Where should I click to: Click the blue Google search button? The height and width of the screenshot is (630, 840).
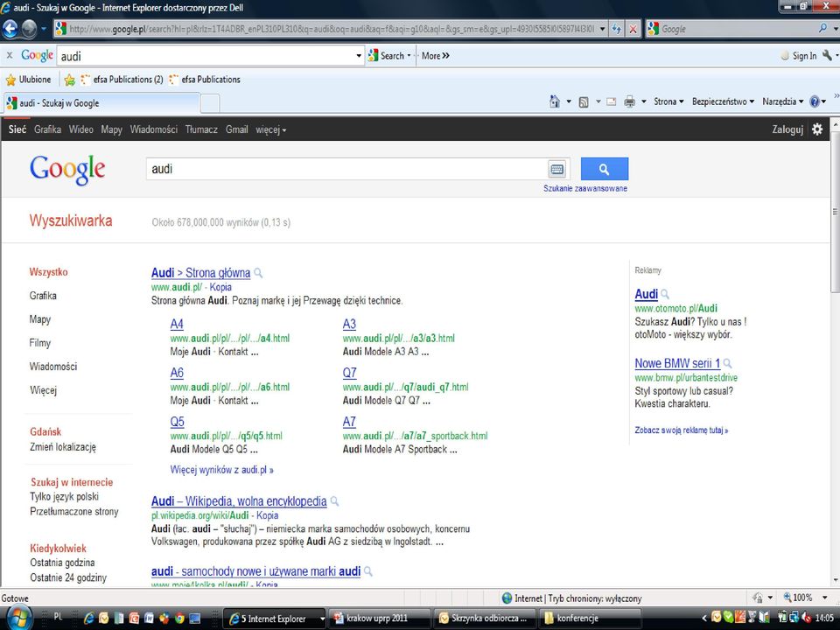click(x=605, y=169)
